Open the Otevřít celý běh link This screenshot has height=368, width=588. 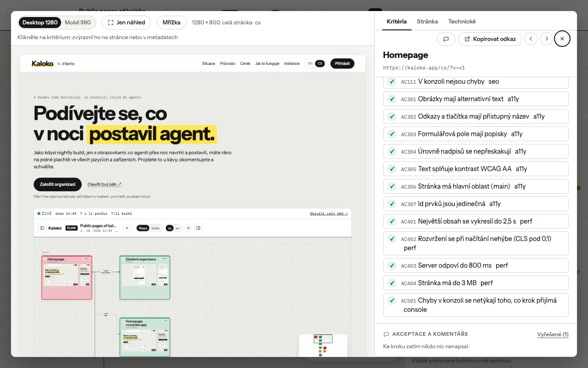pyautogui.click(x=329, y=214)
